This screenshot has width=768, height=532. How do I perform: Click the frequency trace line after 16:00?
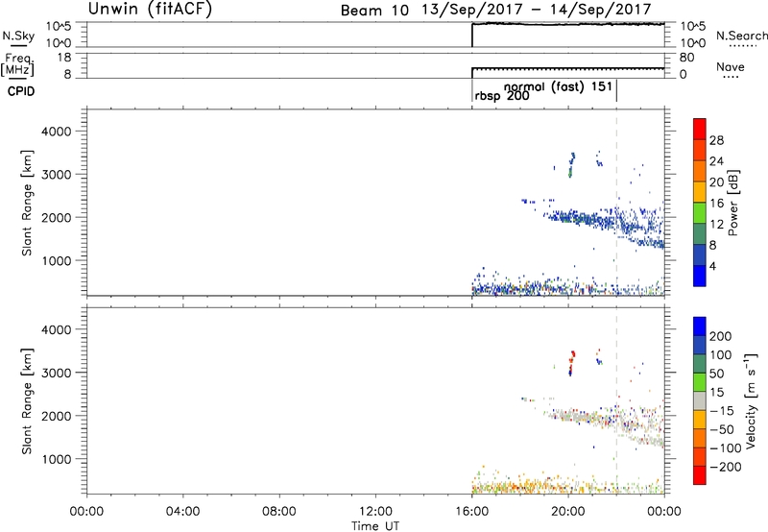(568, 68)
